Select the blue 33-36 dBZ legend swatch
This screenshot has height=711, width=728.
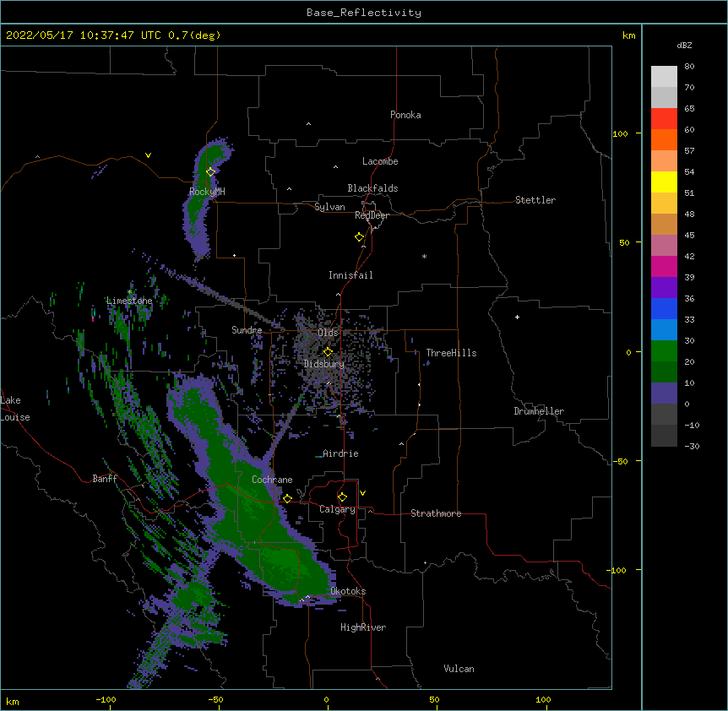pyautogui.click(x=664, y=308)
